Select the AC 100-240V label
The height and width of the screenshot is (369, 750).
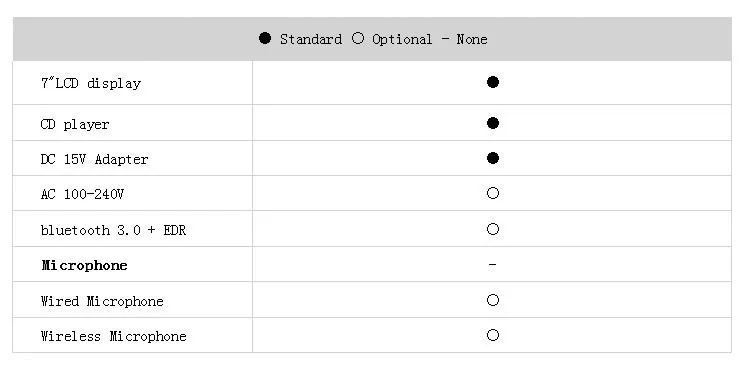pyautogui.click(x=82, y=194)
